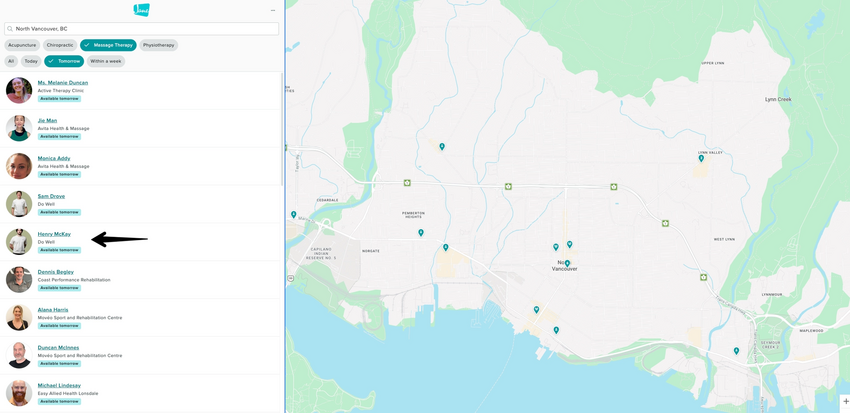Enable the Acupuncture filter chip
Screen dimensions: 850x413
[22, 45]
